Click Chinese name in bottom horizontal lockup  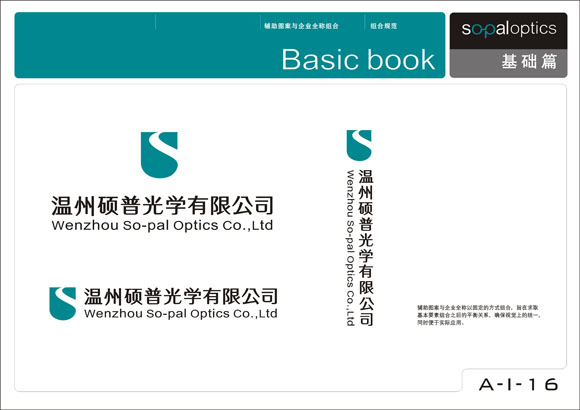[x=181, y=296]
